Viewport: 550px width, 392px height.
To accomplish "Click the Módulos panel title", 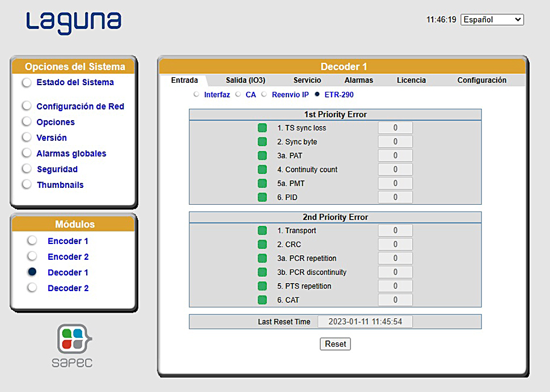I will pos(75,224).
